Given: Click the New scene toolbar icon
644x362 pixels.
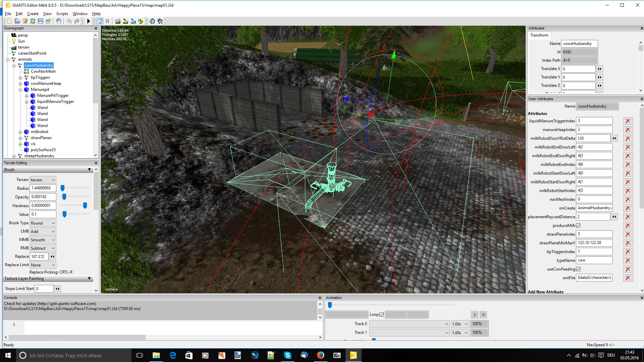Looking at the screenshot, I should tap(9, 21).
